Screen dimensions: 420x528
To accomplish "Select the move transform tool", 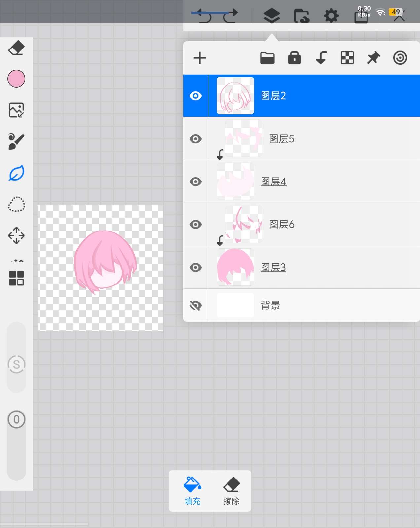I will tap(16, 235).
